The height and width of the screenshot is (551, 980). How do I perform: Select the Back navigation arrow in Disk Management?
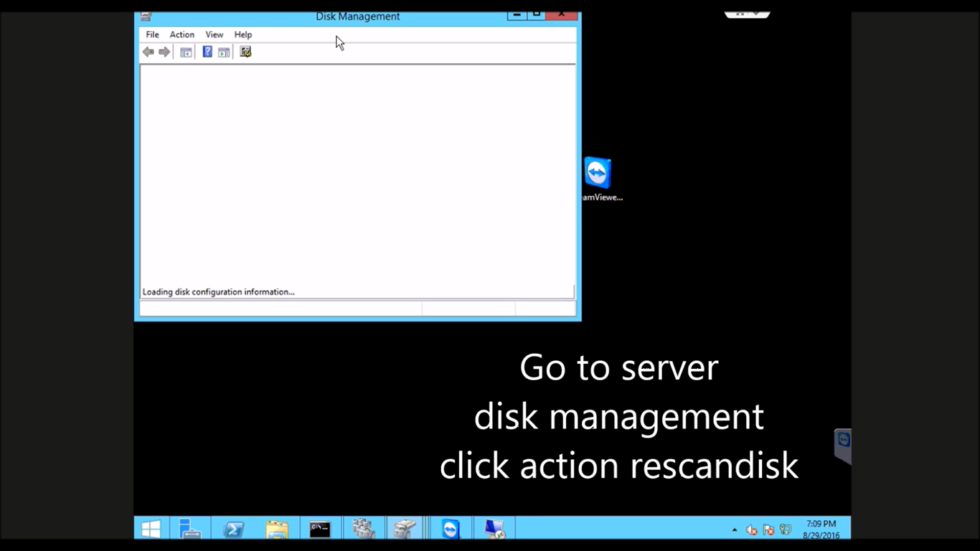pyautogui.click(x=149, y=51)
